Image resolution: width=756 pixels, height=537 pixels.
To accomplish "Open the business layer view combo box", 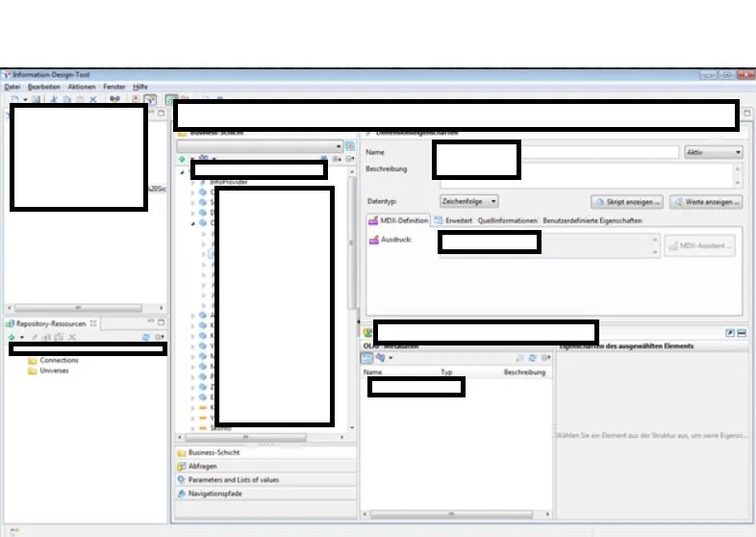I will click(261, 145).
